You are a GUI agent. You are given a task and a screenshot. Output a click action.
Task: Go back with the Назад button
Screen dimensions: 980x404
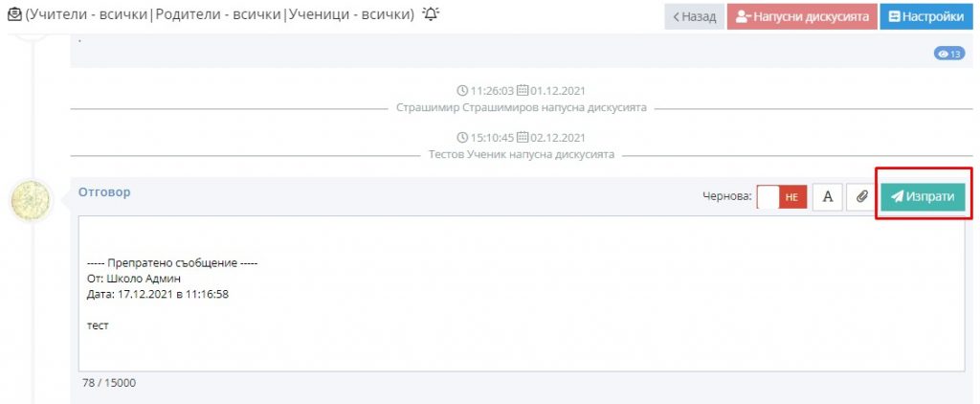coord(695,17)
